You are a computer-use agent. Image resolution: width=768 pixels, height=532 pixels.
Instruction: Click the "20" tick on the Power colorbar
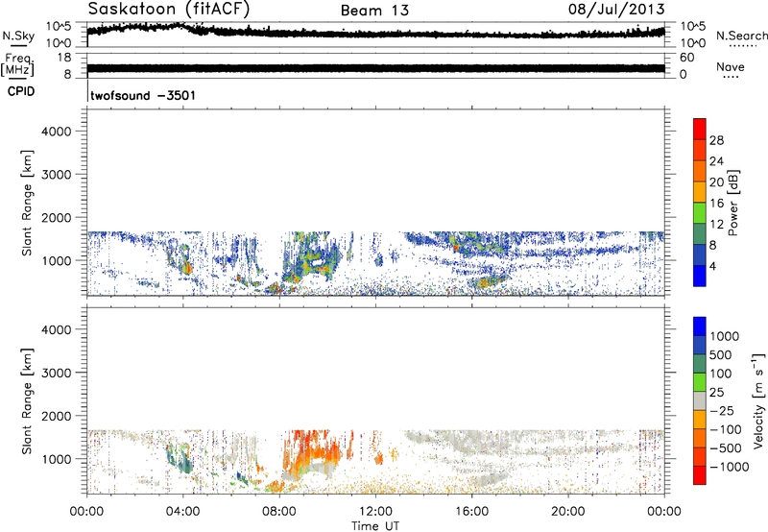point(716,182)
